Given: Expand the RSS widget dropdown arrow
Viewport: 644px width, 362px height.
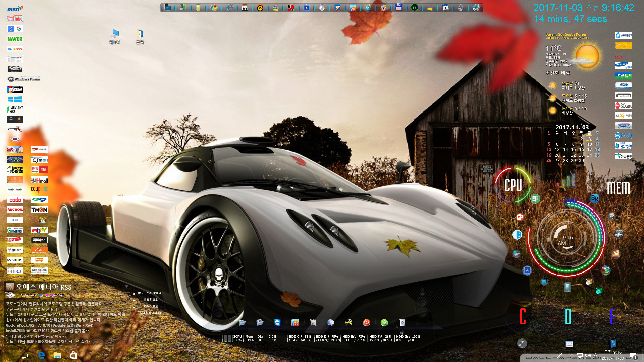Looking at the screenshot, I should click(x=126, y=286).
